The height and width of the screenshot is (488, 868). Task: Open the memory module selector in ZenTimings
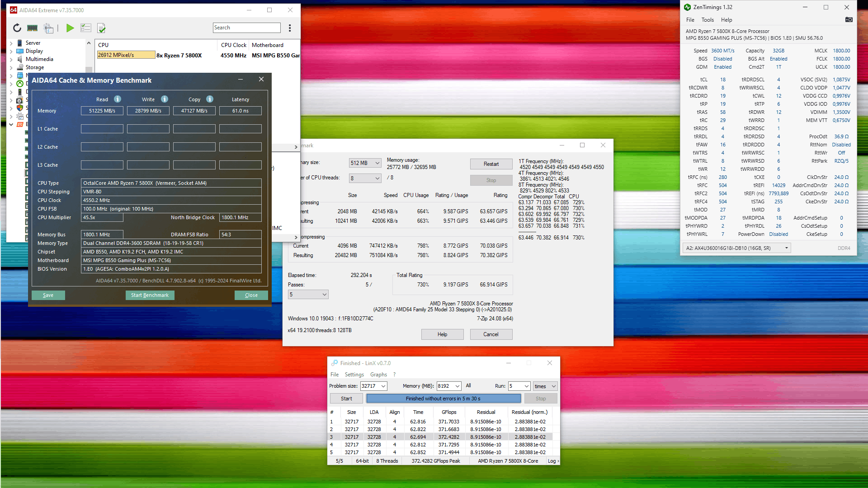click(x=736, y=248)
